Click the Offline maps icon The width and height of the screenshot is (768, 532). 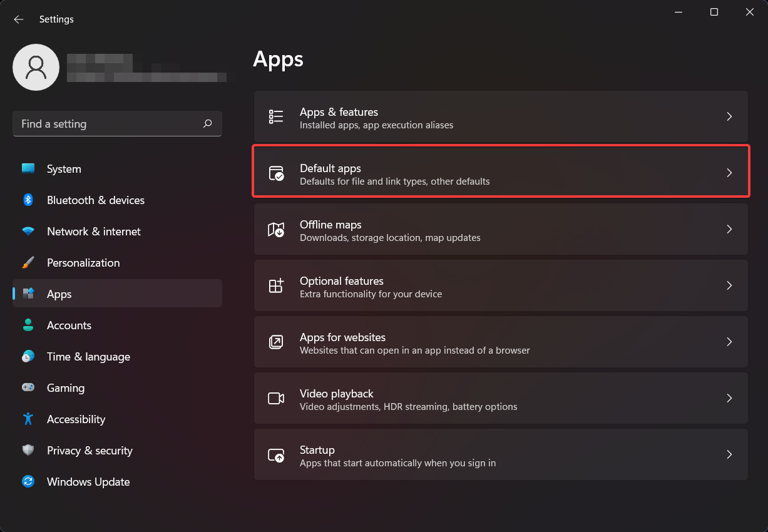276,230
